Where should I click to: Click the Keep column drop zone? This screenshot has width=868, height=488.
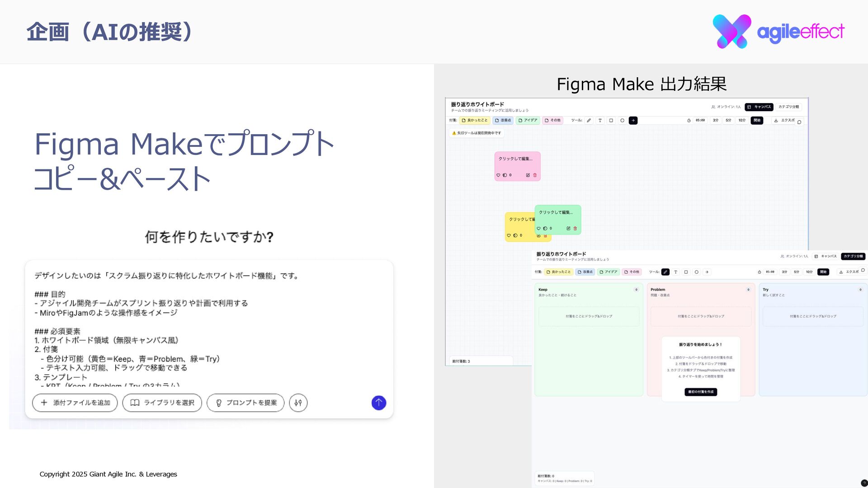point(589,316)
